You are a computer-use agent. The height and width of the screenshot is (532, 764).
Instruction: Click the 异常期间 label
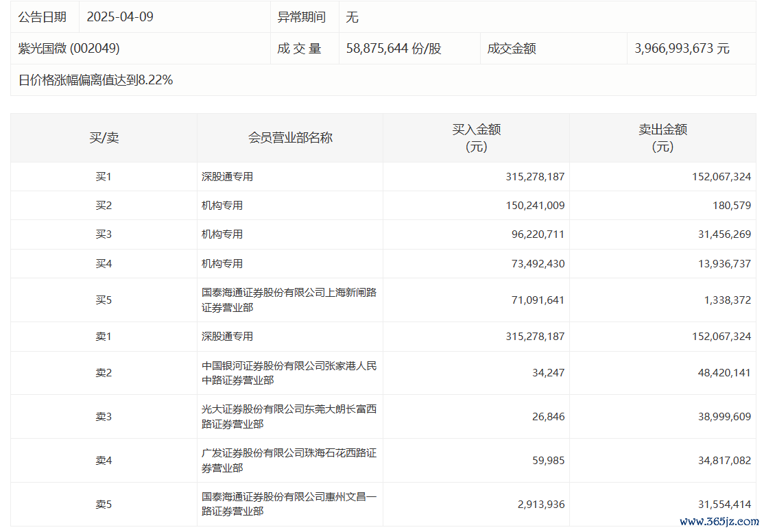pos(302,17)
